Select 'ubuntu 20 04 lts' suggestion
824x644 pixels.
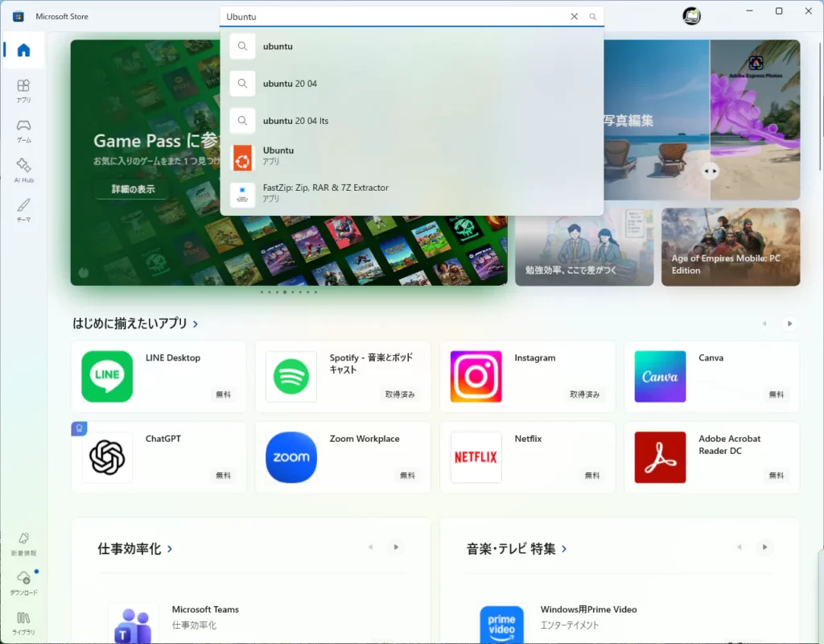[411, 121]
